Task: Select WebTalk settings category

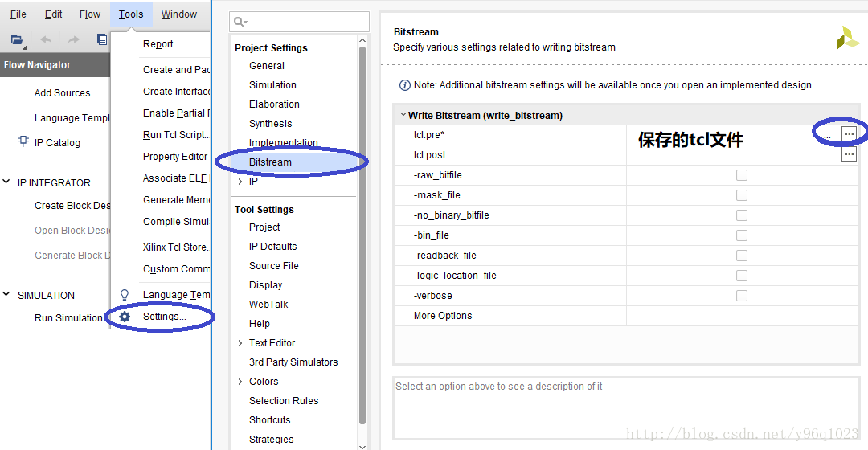Action: [268, 305]
